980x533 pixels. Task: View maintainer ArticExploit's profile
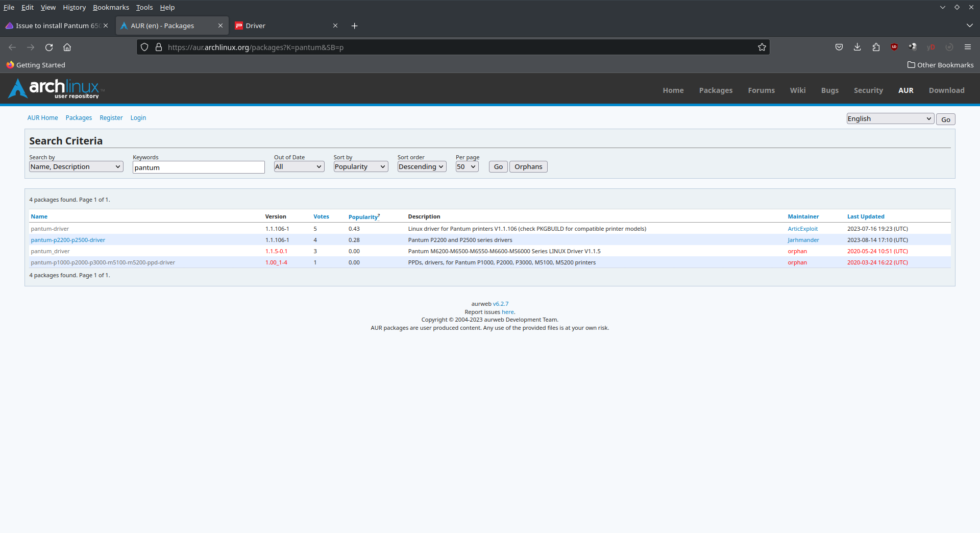pyautogui.click(x=802, y=229)
